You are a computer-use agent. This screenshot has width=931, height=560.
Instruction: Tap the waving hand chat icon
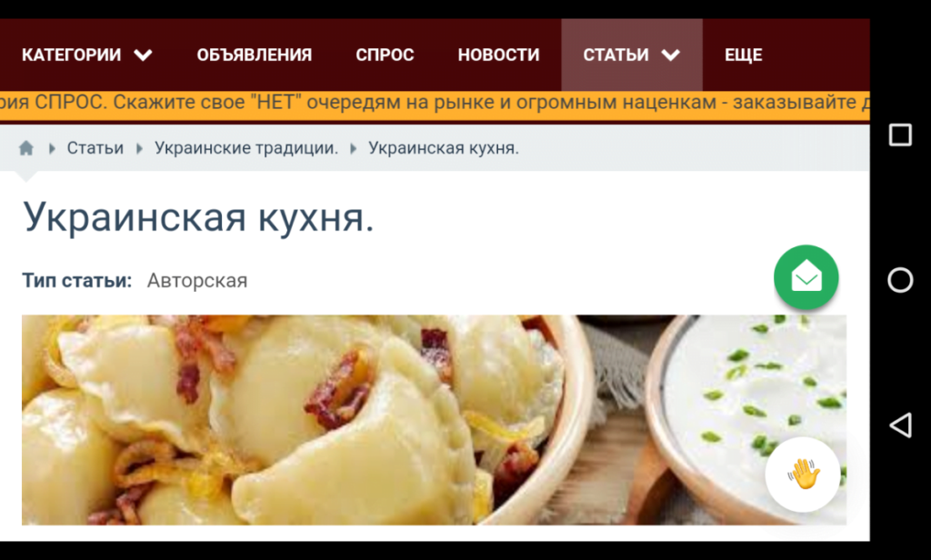point(804,474)
